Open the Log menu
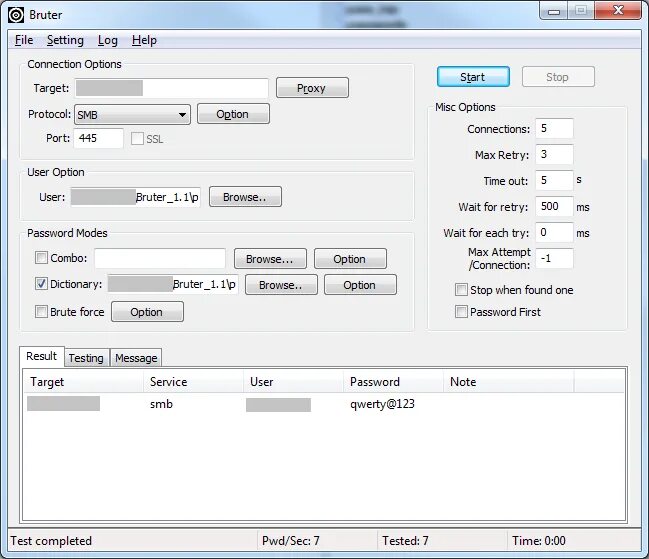This screenshot has width=649, height=559. (108, 40)
